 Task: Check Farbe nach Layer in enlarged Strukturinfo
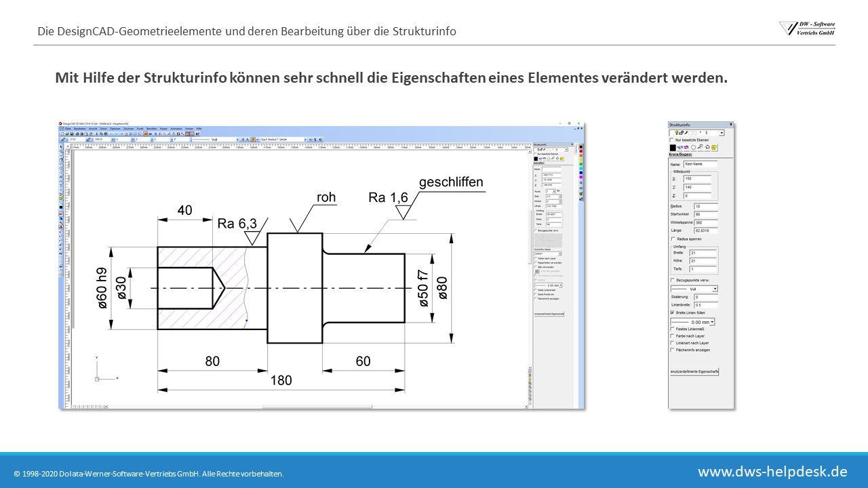pos(672,335)
